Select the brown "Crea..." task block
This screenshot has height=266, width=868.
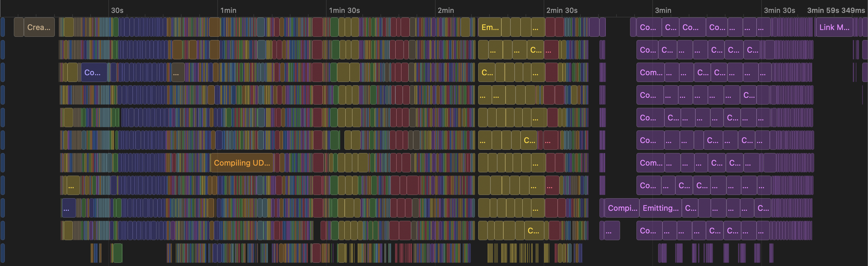pos(39,27)
